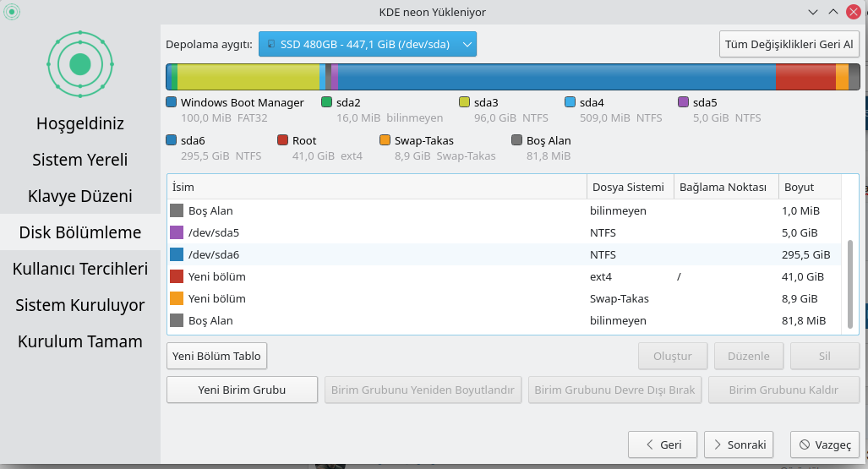Viewport: 868px width, 469px height.
Task: Sort by the Dosya Sistemi column header
Action: 630,187
